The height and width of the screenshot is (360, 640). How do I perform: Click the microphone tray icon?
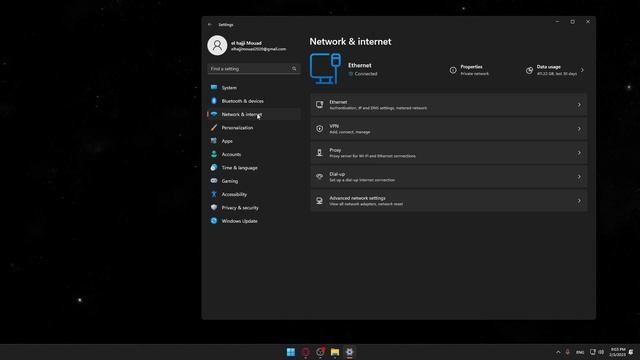pyautogui.click(x=567, y=352)
